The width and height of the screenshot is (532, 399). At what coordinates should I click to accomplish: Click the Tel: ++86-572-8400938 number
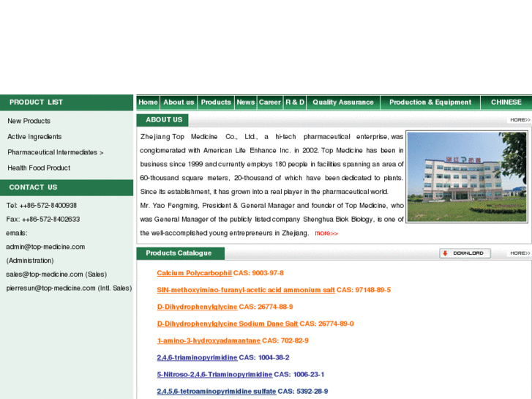(x=42, y=206)
